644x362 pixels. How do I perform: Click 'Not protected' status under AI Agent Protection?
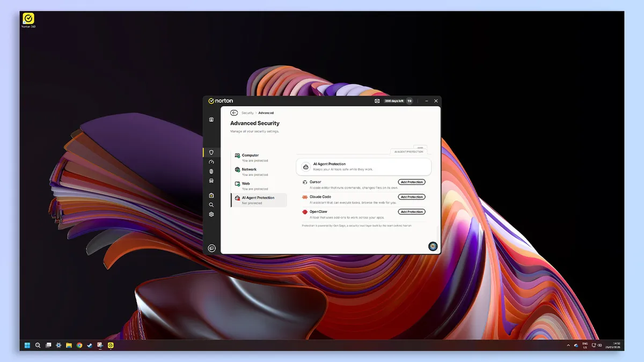[x=252, y=203]
